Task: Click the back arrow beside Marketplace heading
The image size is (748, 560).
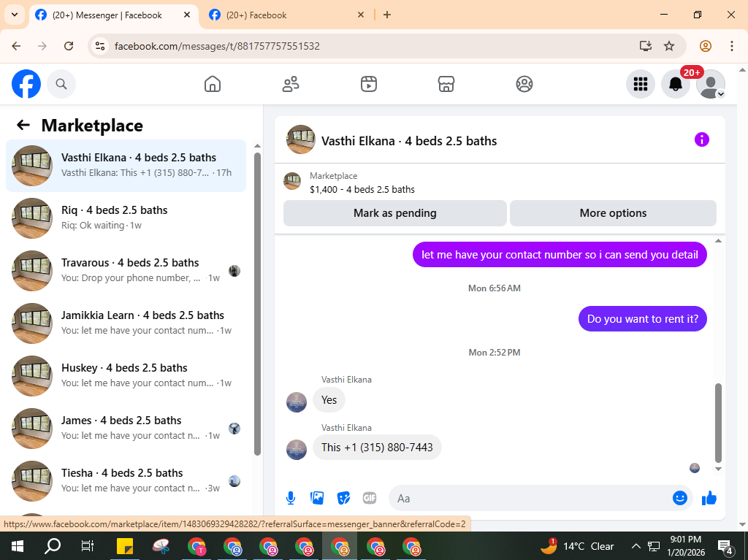Action: (23, 125)
